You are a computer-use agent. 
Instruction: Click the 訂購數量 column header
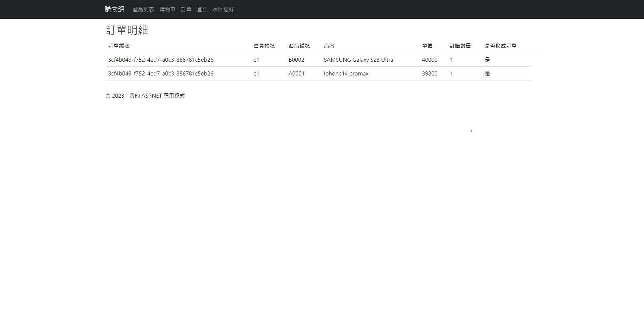[460, 46]
